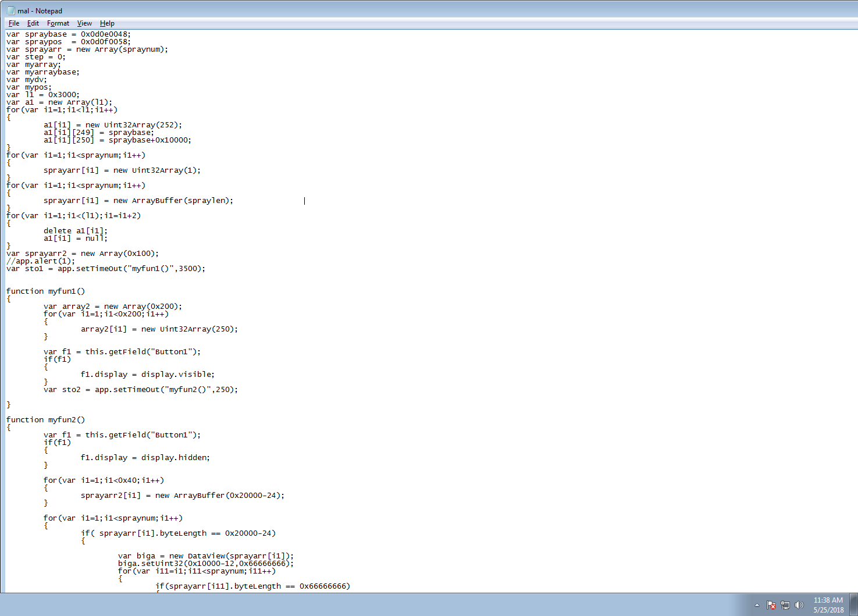Viewport: 858px width, 616px height.
Task: Show hidden system tray icons
Action: pyautogui.click(x=757, y=605)
